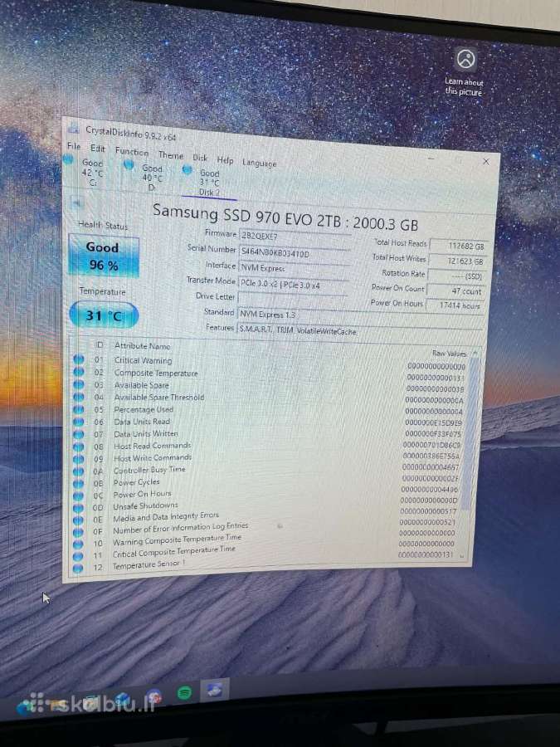Click the status circle beside Power Cycles
The width and height of the screenshot is (560, 747).
coord(79,484)
